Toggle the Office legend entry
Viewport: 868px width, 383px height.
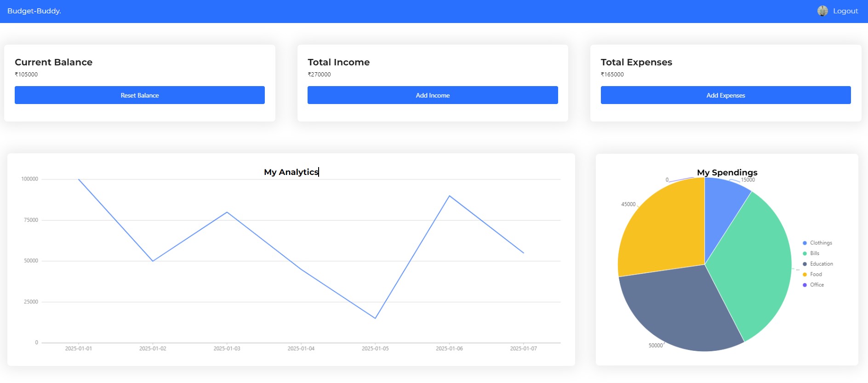point(813,285)
